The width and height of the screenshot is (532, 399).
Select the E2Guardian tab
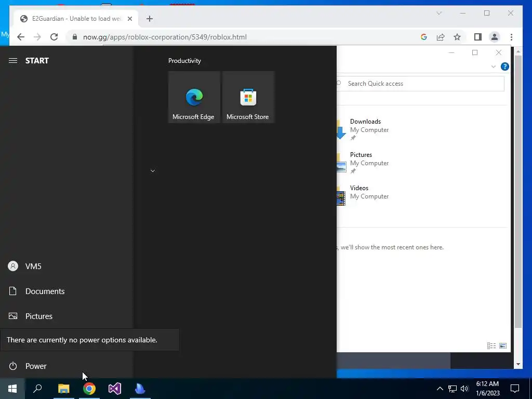(76, 19)
